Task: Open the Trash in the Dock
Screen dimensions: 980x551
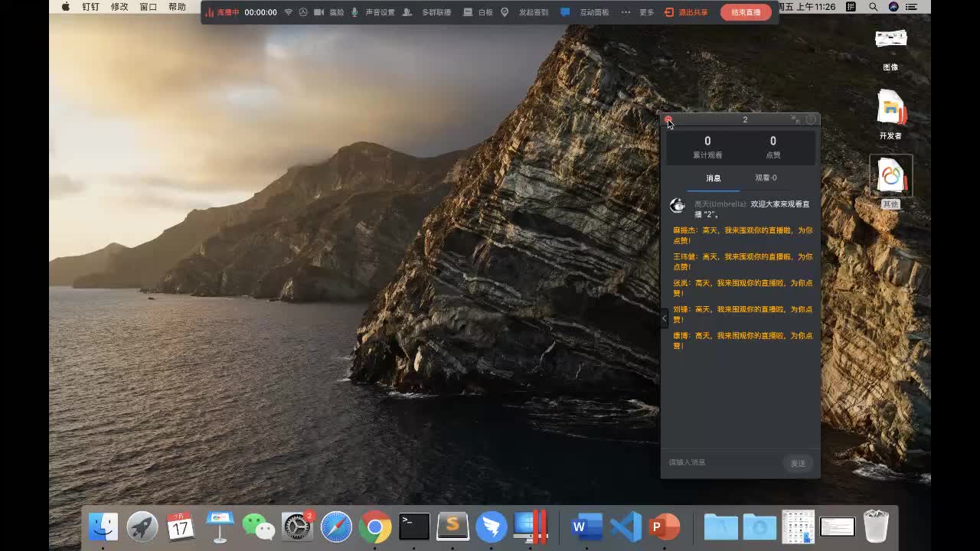Action: coord(876,527)
